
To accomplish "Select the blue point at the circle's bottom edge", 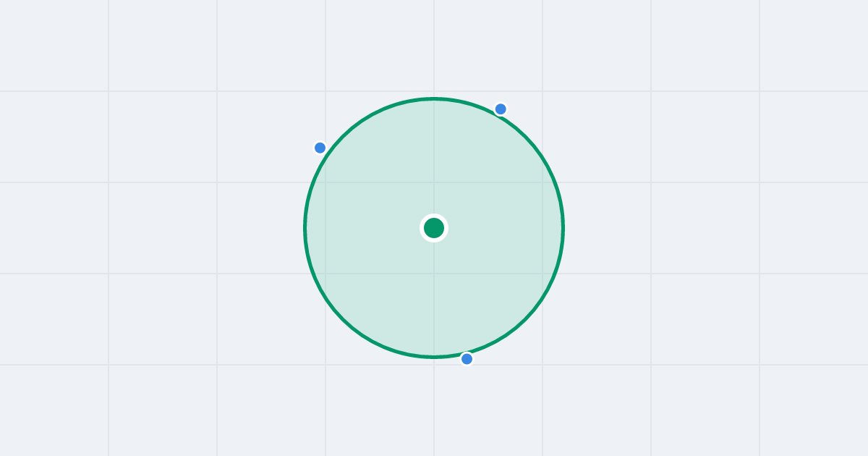I will coord(467,359).
